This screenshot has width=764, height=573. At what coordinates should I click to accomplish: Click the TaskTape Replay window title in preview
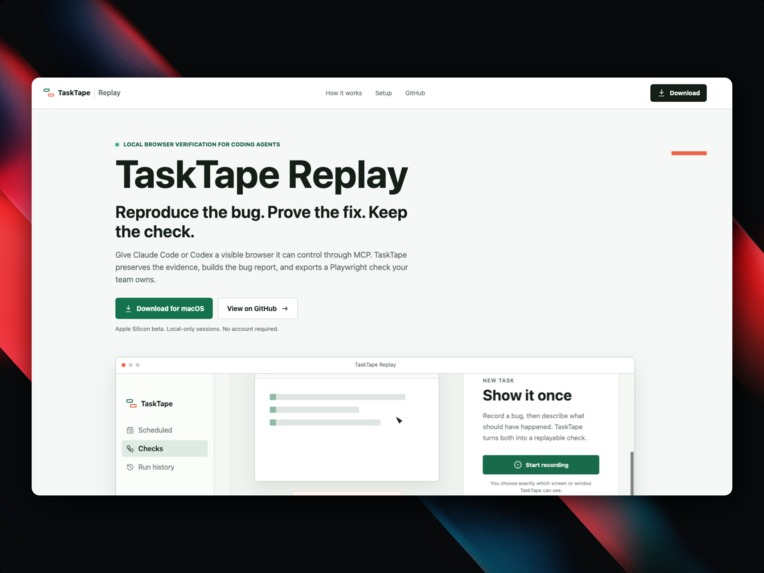375,365
